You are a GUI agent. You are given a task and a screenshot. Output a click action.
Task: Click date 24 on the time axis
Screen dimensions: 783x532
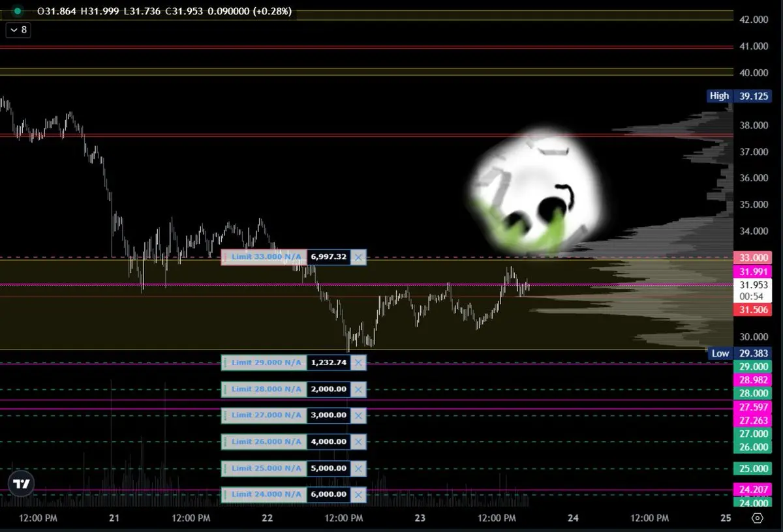tap(574, 518)
